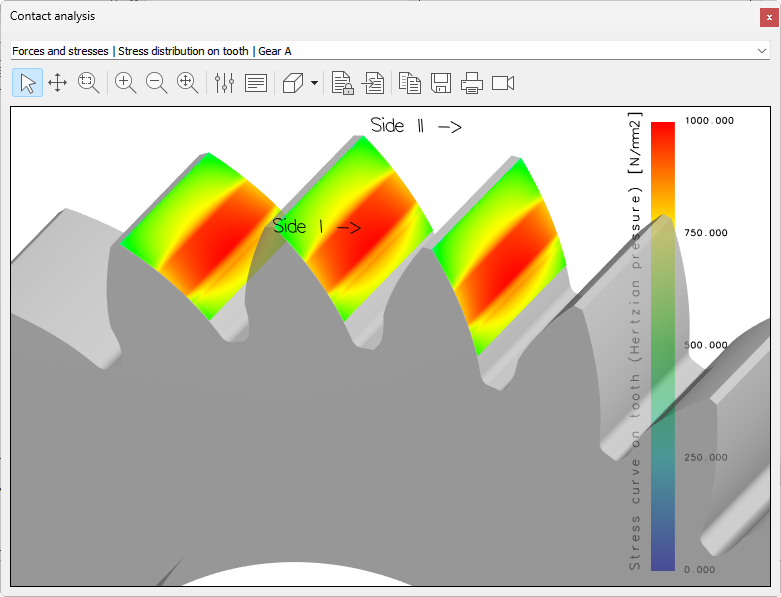This screenshot has height=597, width=781.
Task: Click the zoom in magnifier
Action: 126,83
